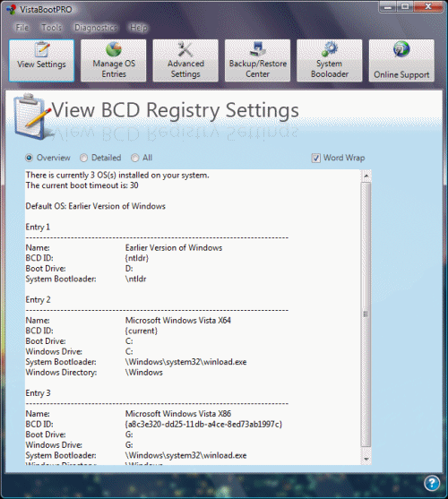Viewport: 448px width, 499px height.
Task: Click inside the BCD settings text area
Action: (194, 317)
